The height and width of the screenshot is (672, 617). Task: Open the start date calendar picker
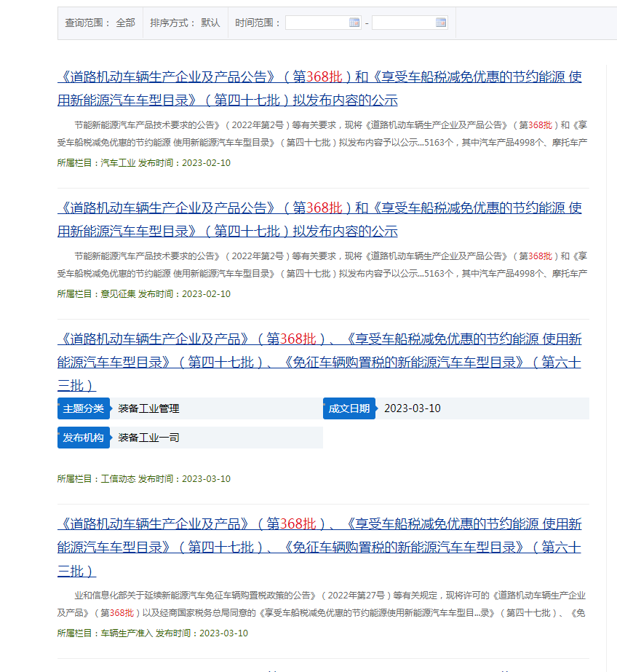pyautogui.click(x=354, y=23)
